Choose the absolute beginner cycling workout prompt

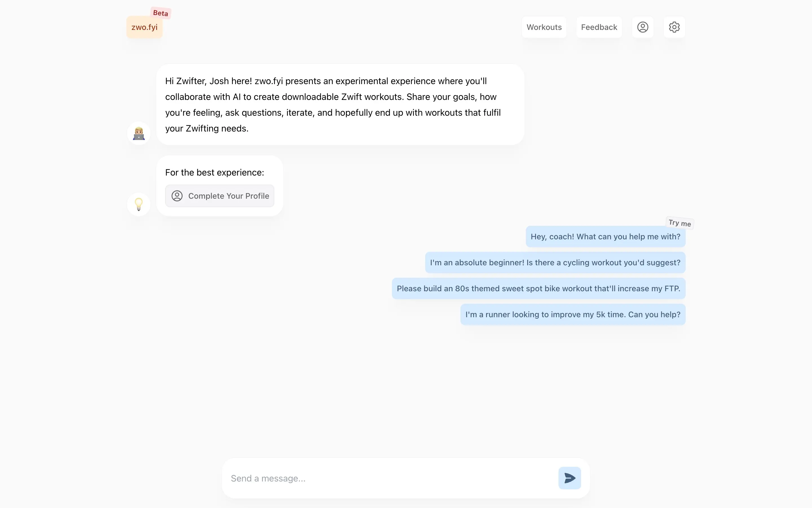click(x=555, y=262)
